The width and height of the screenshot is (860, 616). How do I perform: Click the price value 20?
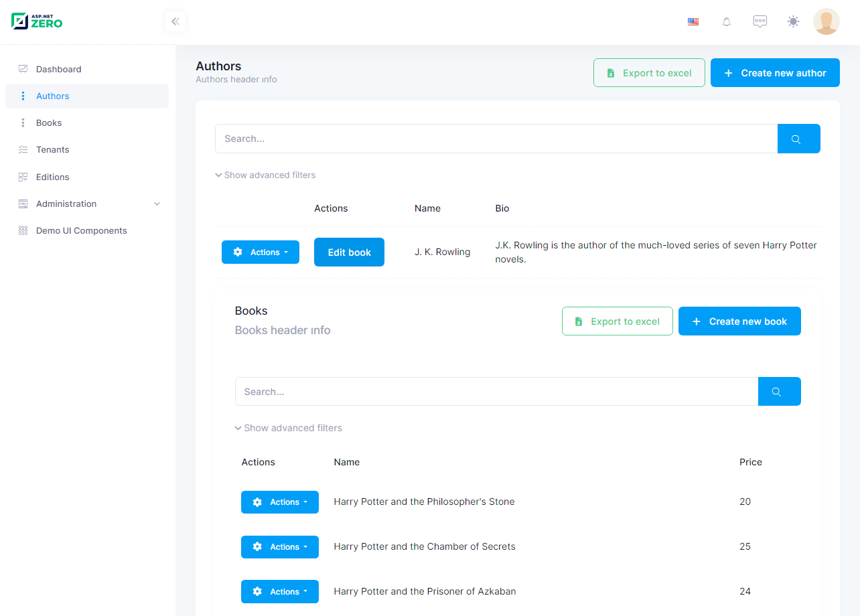(745, 502)
